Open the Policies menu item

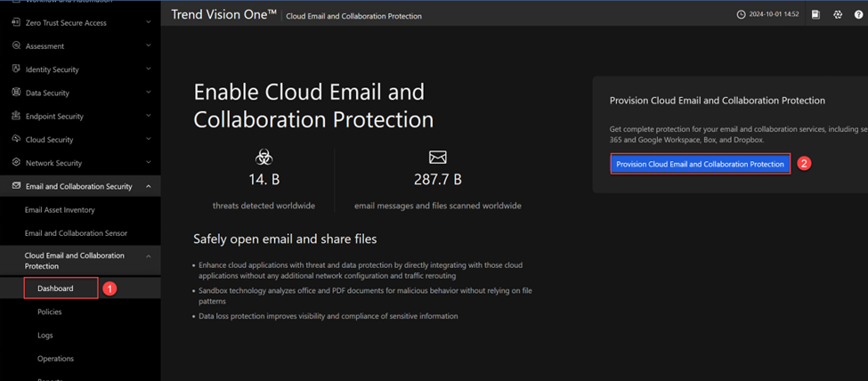pyautogui.click(x=49, y=312)
